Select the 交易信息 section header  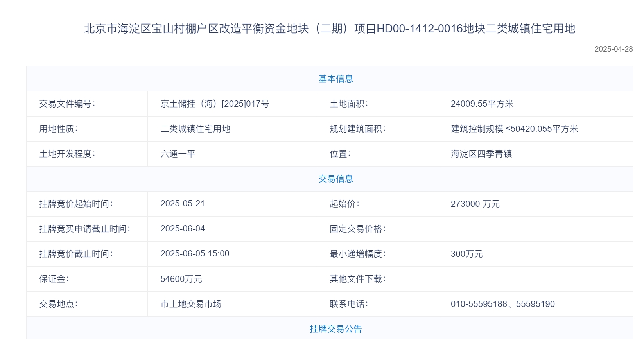[x=336, y=179]
